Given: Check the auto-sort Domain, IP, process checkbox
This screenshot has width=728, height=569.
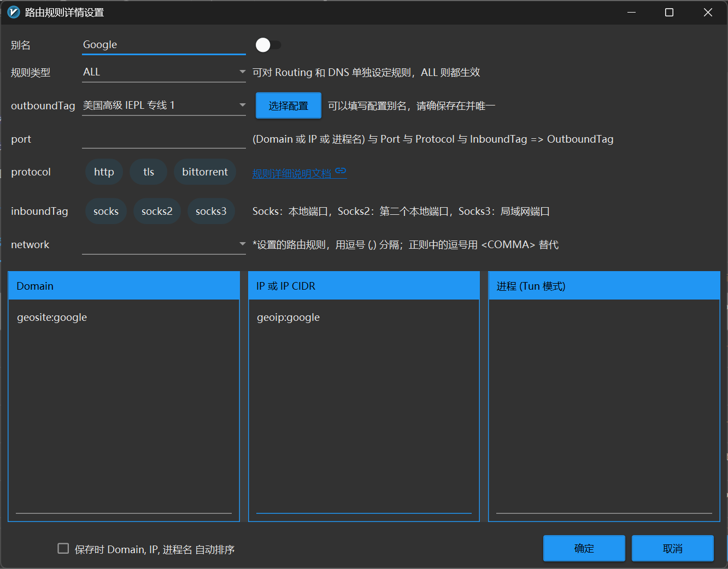Looking at the screenshot, I should [63, 548].
